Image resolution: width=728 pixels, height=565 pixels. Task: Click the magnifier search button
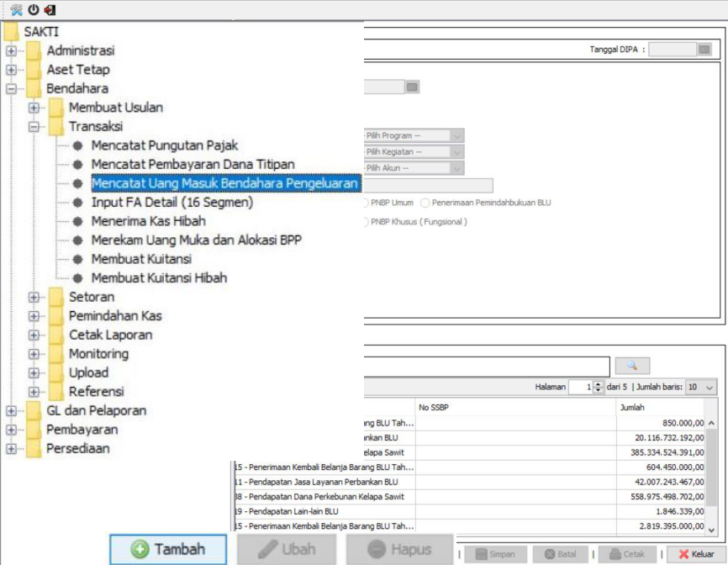632,366
